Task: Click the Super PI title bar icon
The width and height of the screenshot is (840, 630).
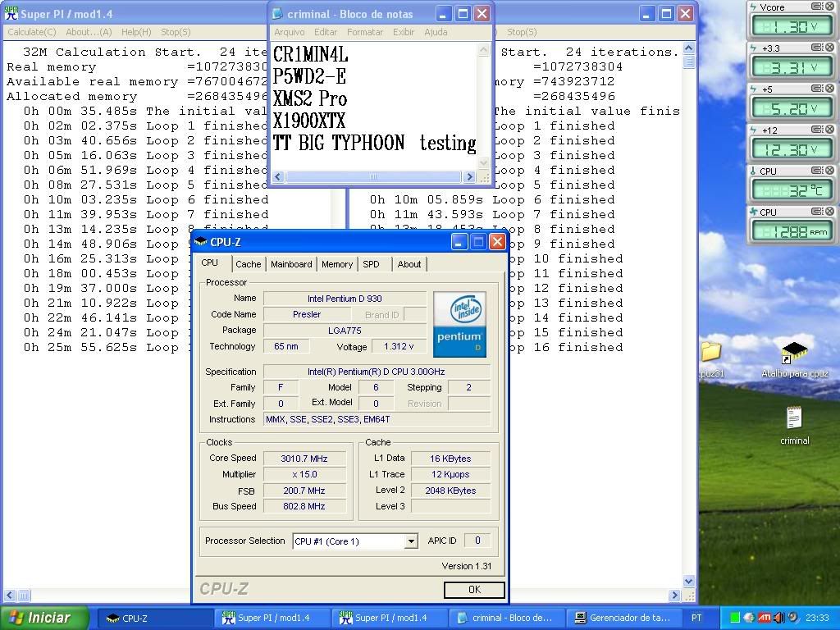Action: click(11, 13)
